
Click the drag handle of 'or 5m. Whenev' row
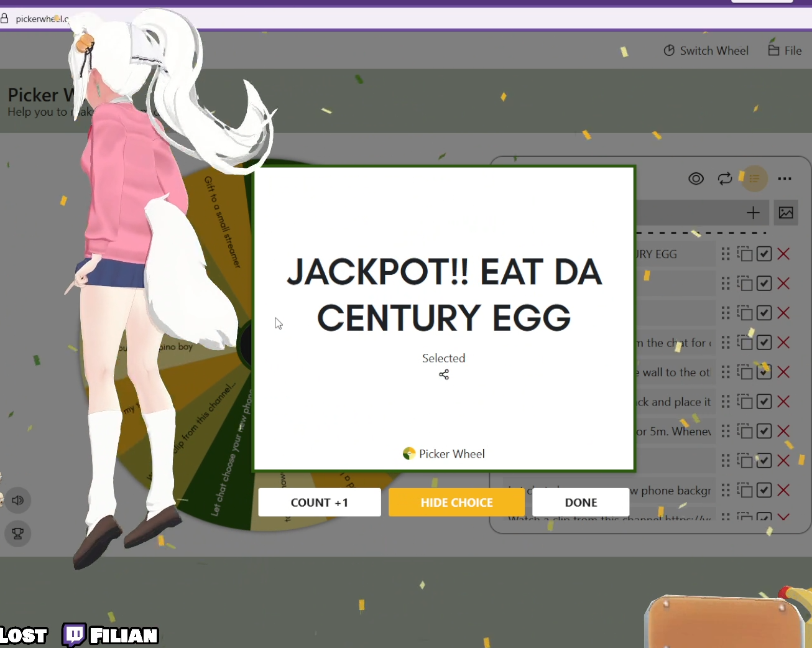pos(726,431)
